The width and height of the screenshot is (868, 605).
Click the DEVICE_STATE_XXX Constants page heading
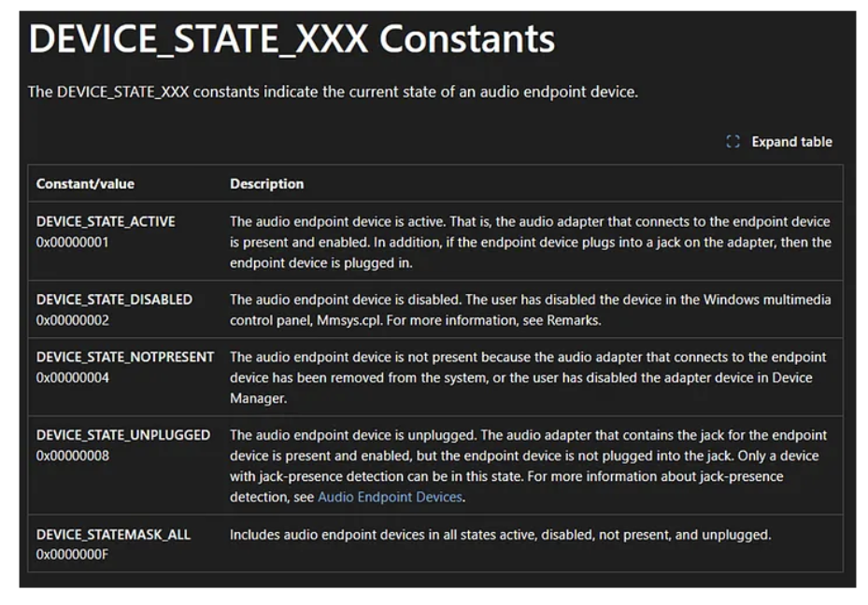(x=292, y=39)
